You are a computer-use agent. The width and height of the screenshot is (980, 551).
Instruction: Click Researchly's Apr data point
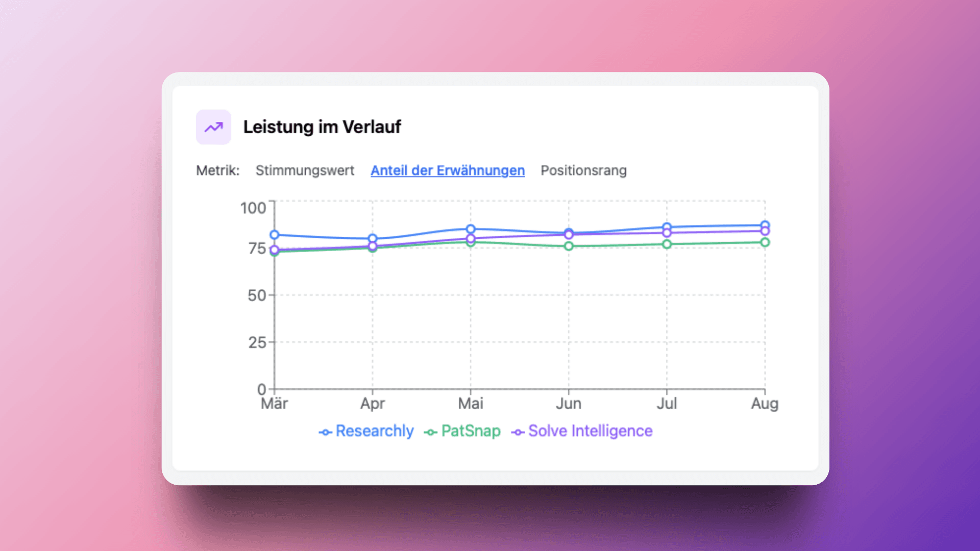pyautogui.click(x=373, y=238)
